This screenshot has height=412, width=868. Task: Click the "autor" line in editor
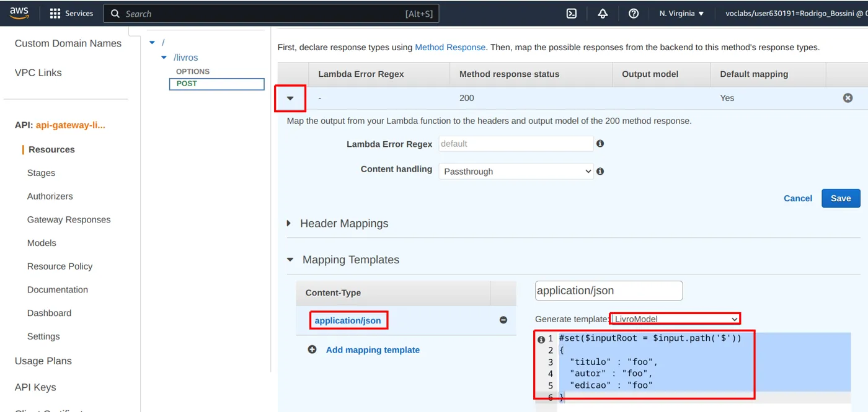coord(611,374)
